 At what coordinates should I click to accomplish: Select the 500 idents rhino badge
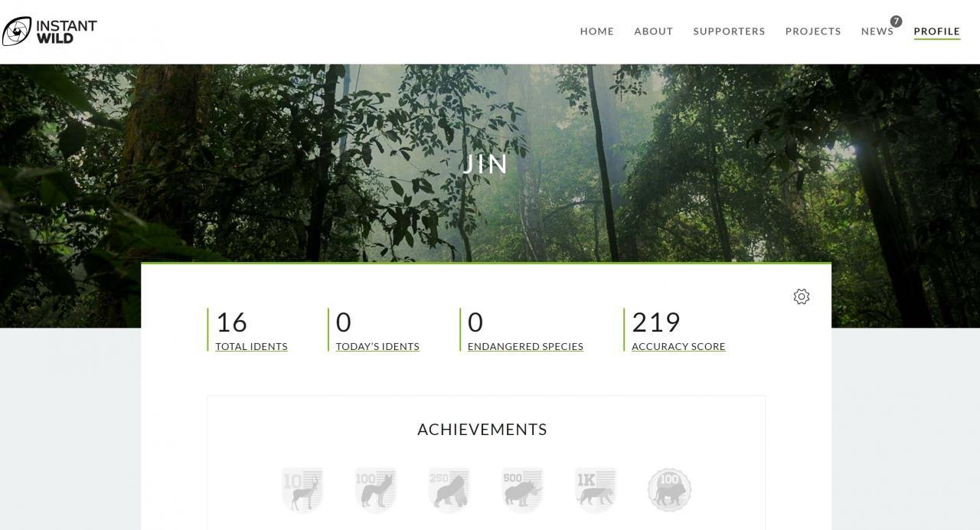(523, 489)
